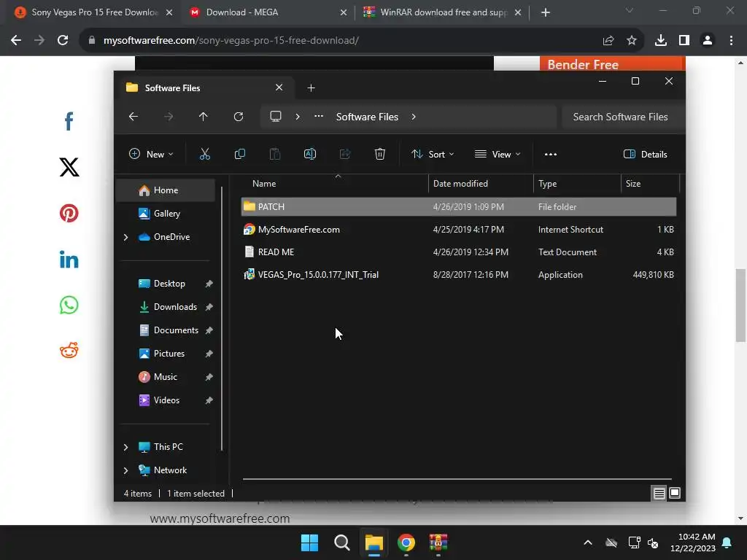Share page on X (Twitter)
The width and height of the screenshot is (747, 560).
click(x=69, y=167)
